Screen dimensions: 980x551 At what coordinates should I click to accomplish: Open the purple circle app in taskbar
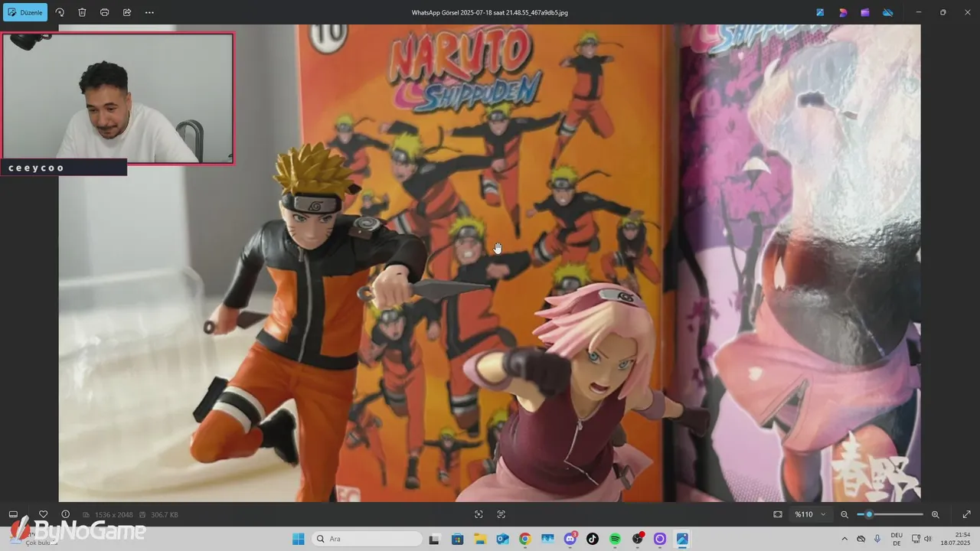(660, 539)
